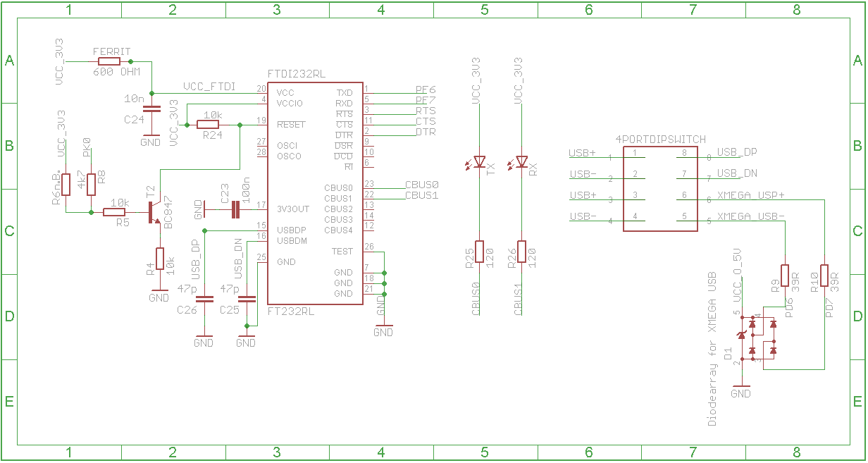Select the GND symbol below resistor R4

click(x=159, y=294)
